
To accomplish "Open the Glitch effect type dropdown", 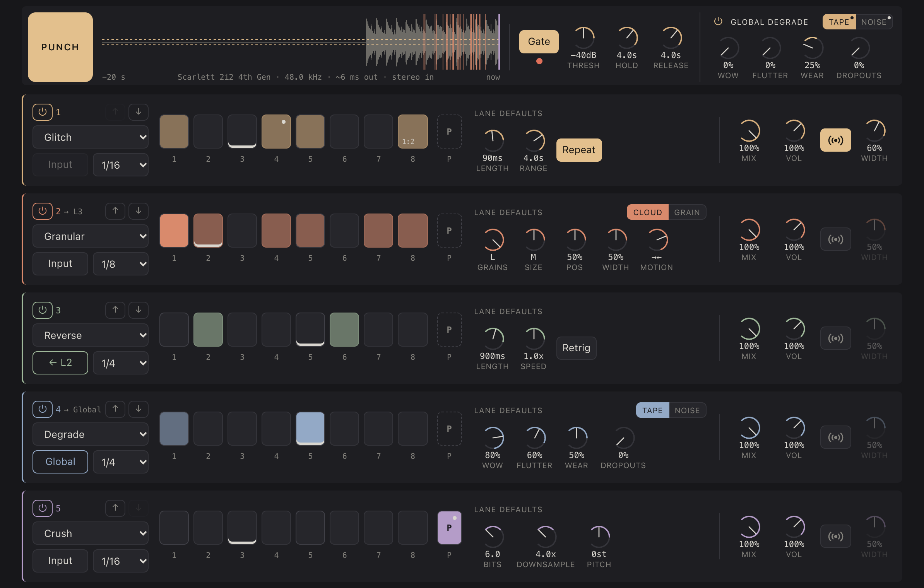I will (91, 137).
